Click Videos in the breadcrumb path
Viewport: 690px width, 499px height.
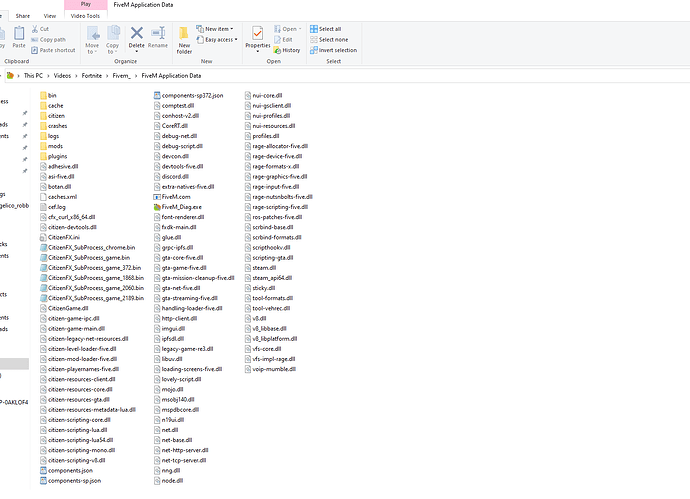62,76
